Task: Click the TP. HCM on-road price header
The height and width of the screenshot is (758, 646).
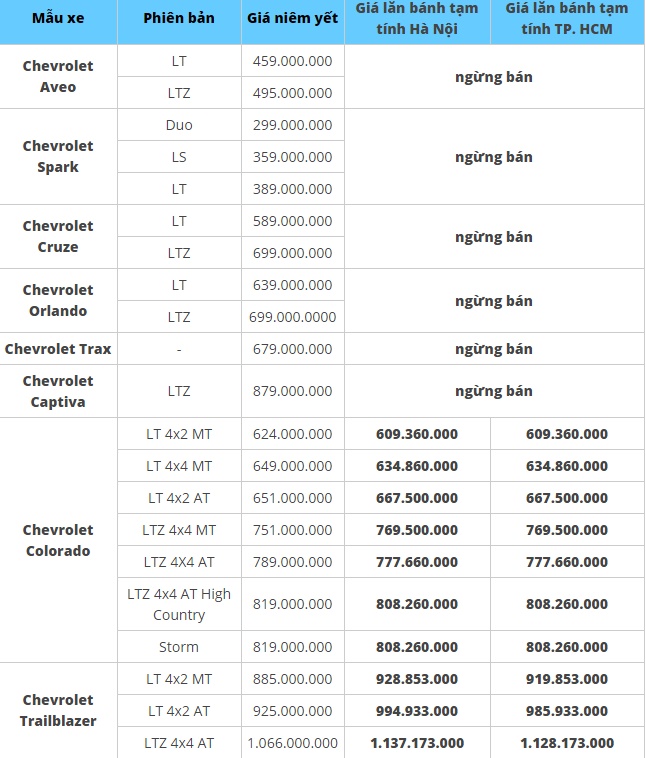Action: coord(566,19)
